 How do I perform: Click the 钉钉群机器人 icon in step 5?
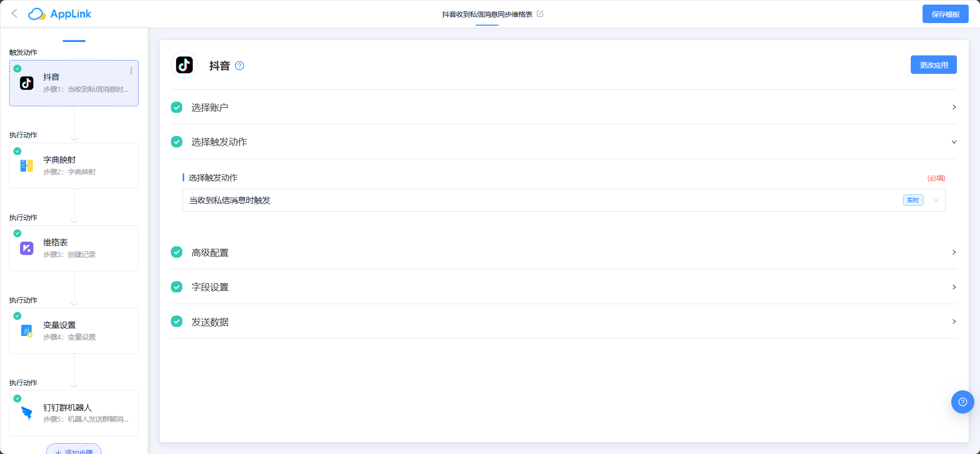(27, 413)
